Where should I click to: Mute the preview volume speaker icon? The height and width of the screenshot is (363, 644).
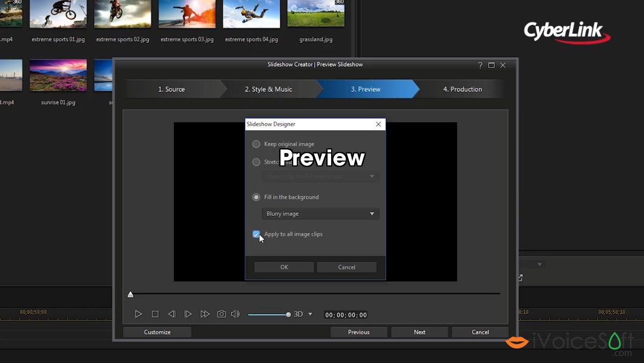click(235, 314)
